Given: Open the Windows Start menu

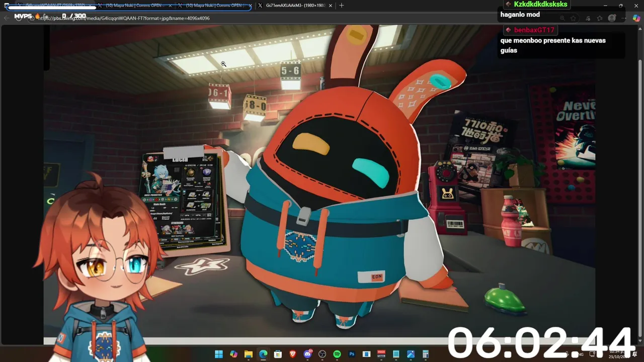Looking at the screenshot, I should [x=219, y=354].
